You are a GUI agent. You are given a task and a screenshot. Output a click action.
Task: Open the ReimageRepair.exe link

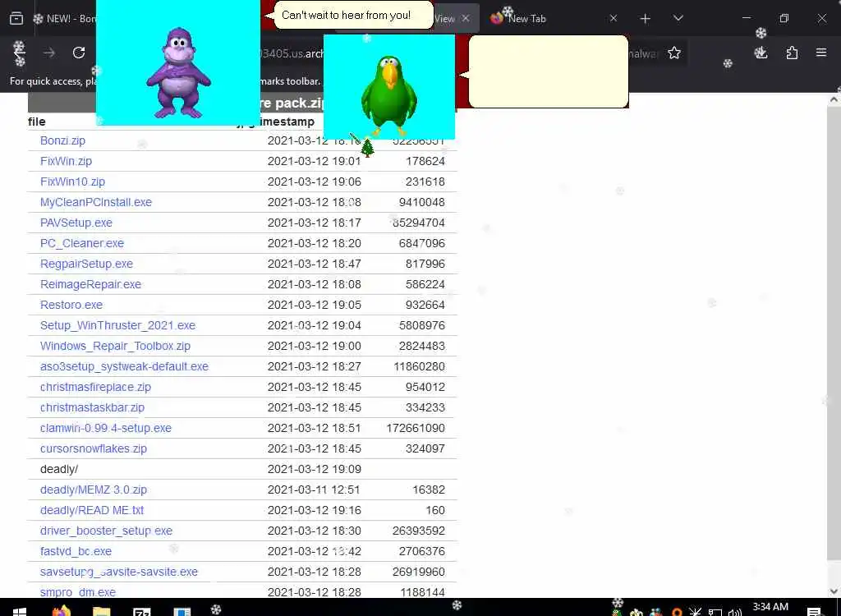[x=90, y=284]
